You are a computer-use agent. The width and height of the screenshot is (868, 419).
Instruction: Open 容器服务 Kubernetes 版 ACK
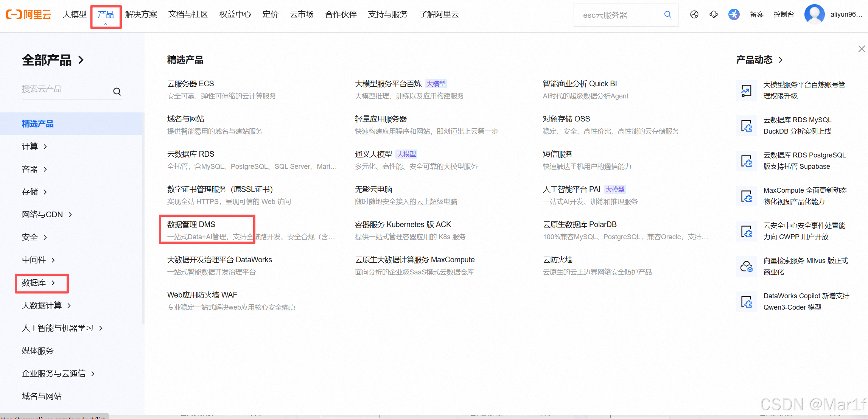coord(403,224)
